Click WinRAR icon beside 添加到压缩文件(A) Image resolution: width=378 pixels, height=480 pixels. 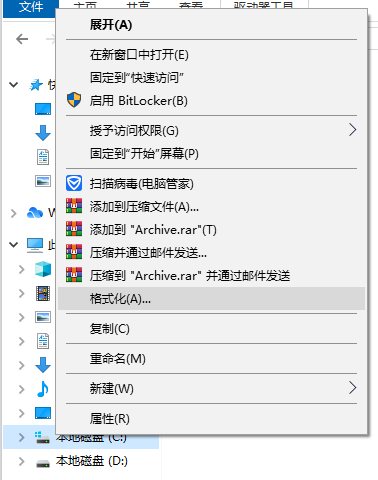coord(74,206)
